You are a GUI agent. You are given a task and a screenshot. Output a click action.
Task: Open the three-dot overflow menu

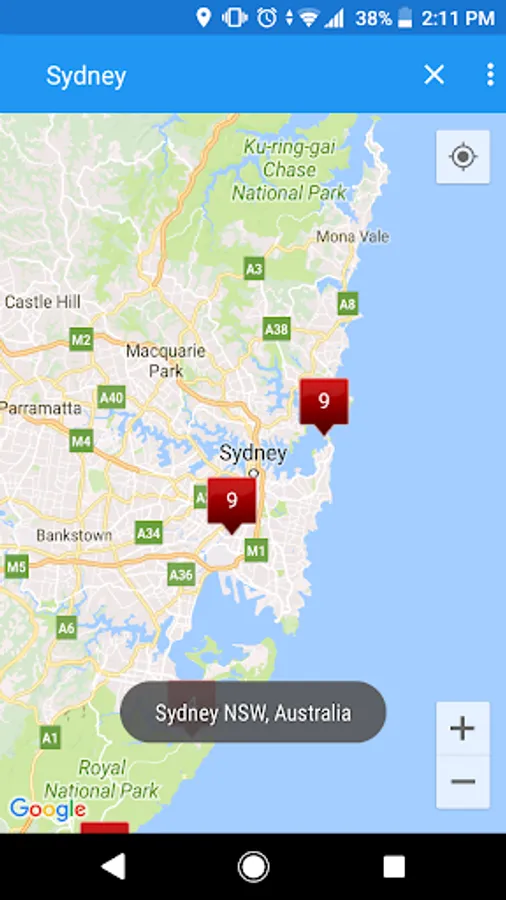(490, 75)
